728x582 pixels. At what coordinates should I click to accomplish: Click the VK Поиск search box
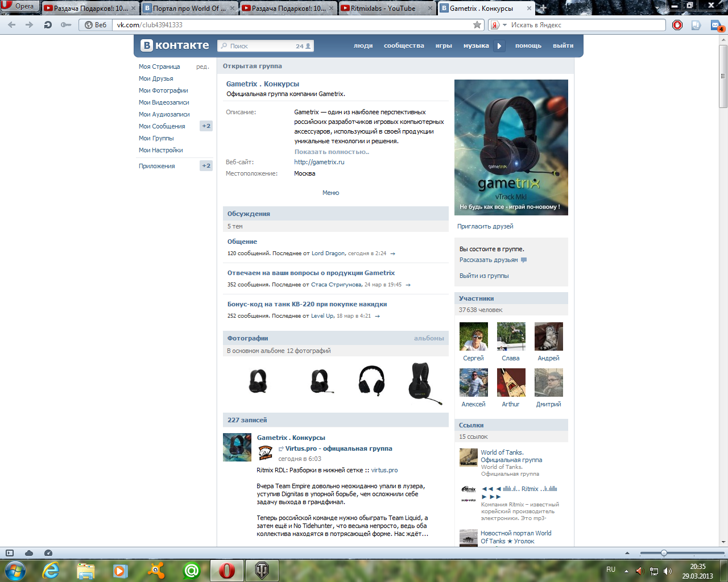point(266,46)
